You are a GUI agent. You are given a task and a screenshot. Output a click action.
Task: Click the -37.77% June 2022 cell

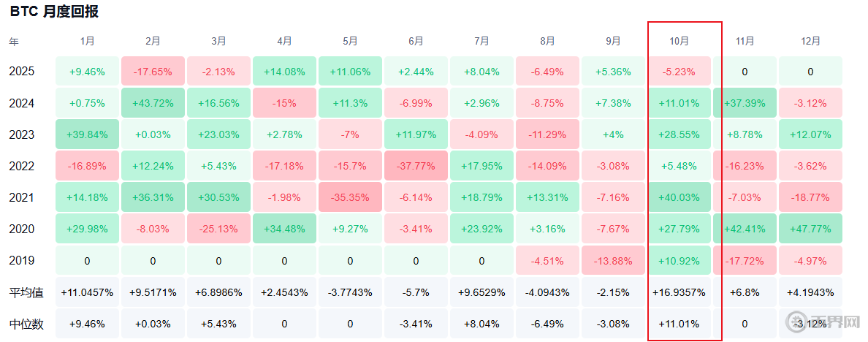point(416,166)
